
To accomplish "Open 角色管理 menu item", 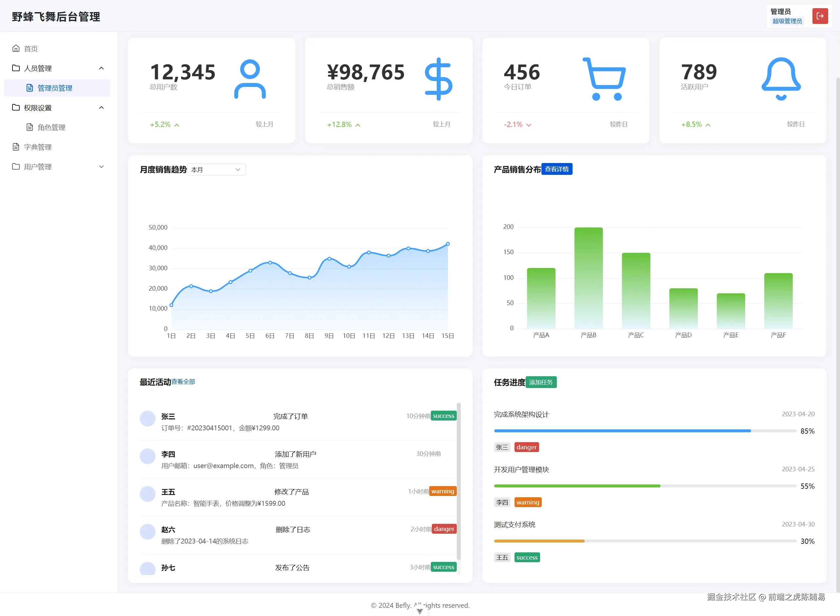I will [51, 128].
